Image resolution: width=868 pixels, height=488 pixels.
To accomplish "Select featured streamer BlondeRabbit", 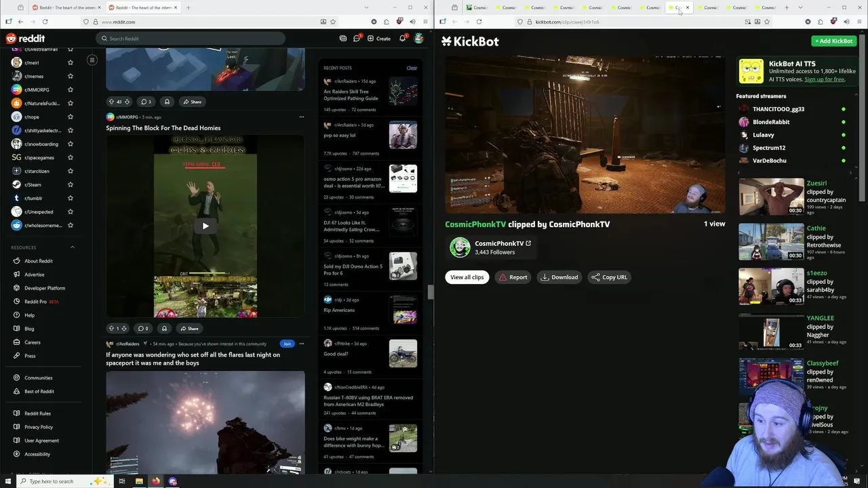I will click(771, 122).
